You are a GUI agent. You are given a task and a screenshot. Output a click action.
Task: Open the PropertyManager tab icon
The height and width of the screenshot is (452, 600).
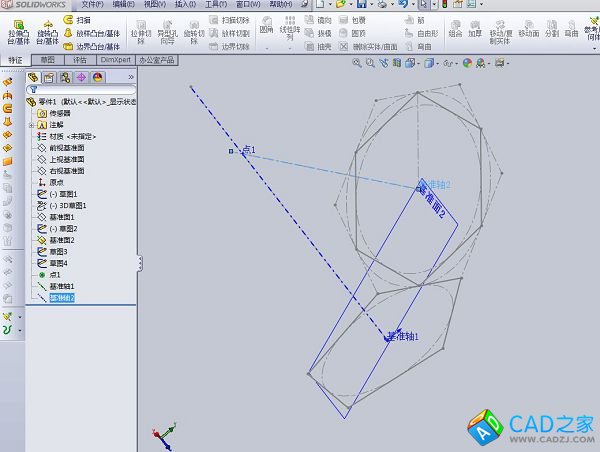click(49, 77)
